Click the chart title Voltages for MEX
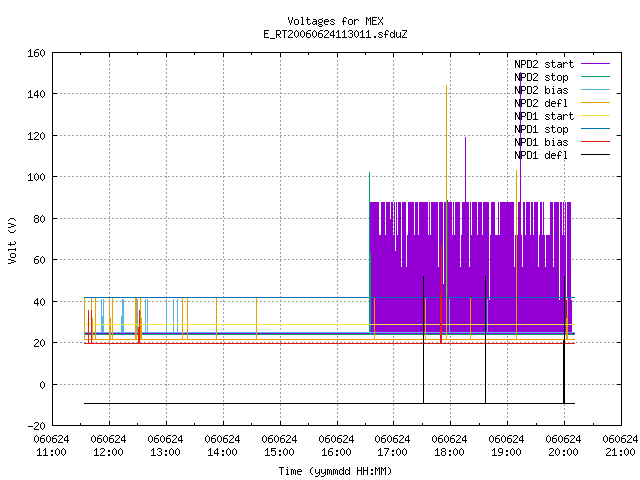Viewport: 640px width, 480px height. tap(336, 21)
